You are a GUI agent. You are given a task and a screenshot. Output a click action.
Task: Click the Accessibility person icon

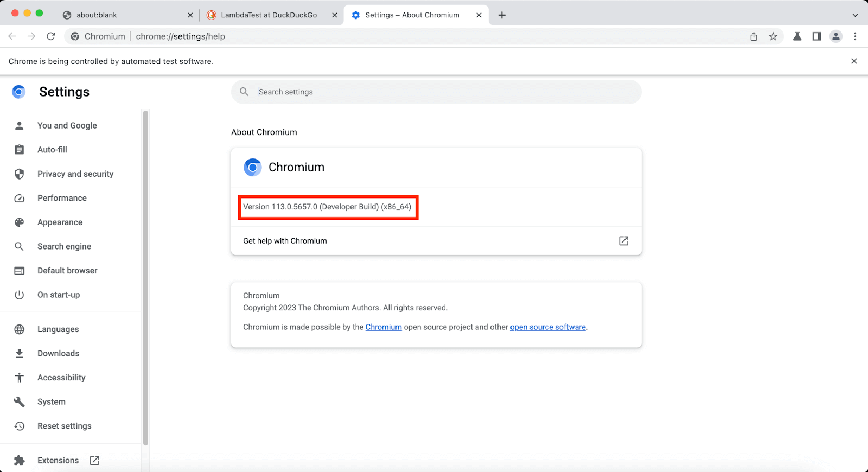click(x=20, y=378)
